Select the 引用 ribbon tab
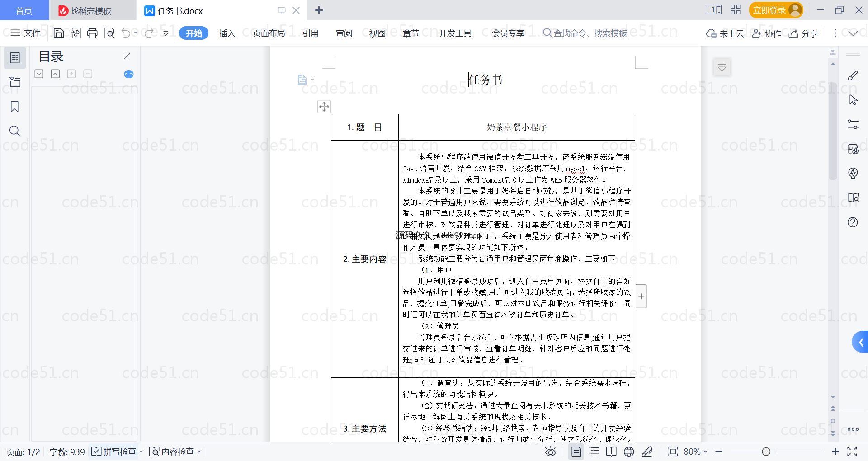 point(311,33)
